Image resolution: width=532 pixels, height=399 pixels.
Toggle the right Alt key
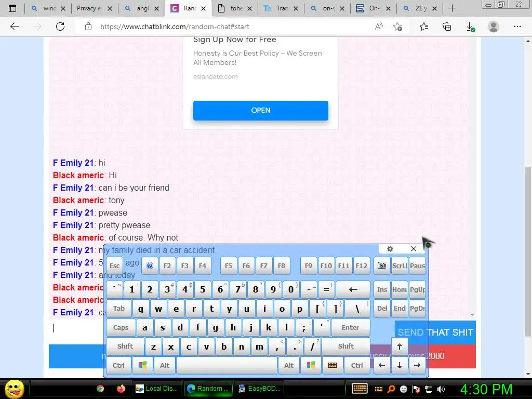pyautogui.click(x=289, y=365)
